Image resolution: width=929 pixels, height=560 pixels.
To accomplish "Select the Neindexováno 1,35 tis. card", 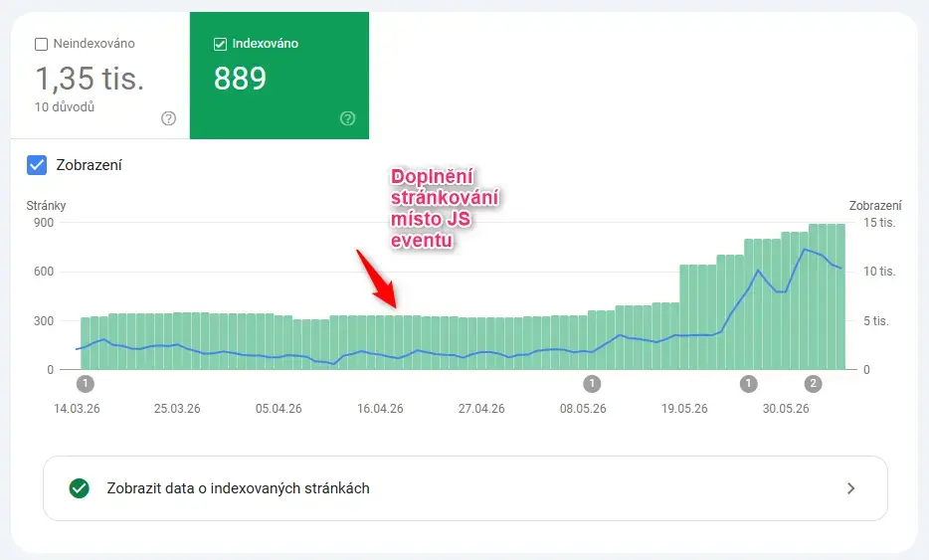I will click(100, 76).
